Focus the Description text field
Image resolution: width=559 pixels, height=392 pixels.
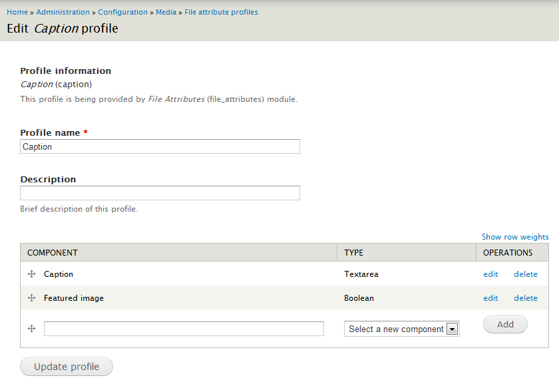tap(160, 192)
